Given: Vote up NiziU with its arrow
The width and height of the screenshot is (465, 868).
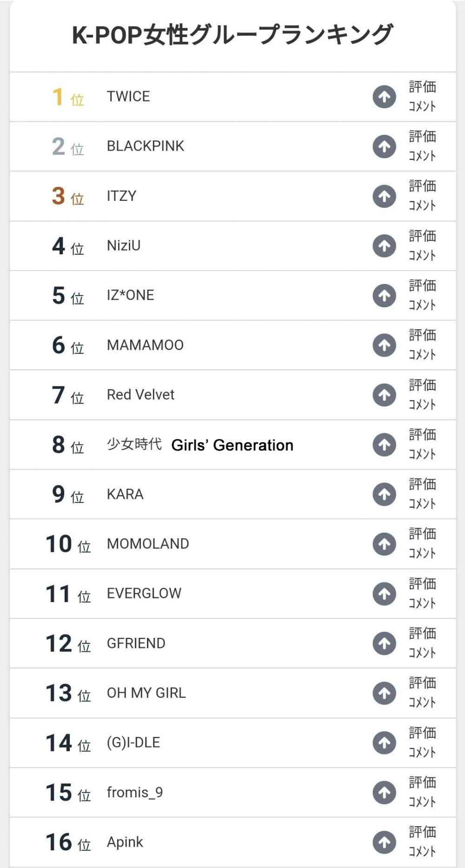Looking at the screenshot, I should pos(384,246).
